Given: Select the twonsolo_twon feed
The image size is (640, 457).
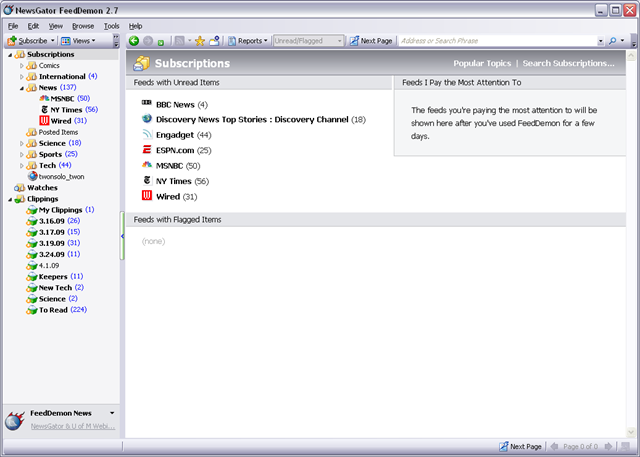Looking at the screenshot, I should pyautogui.click(x=56, y=177).
